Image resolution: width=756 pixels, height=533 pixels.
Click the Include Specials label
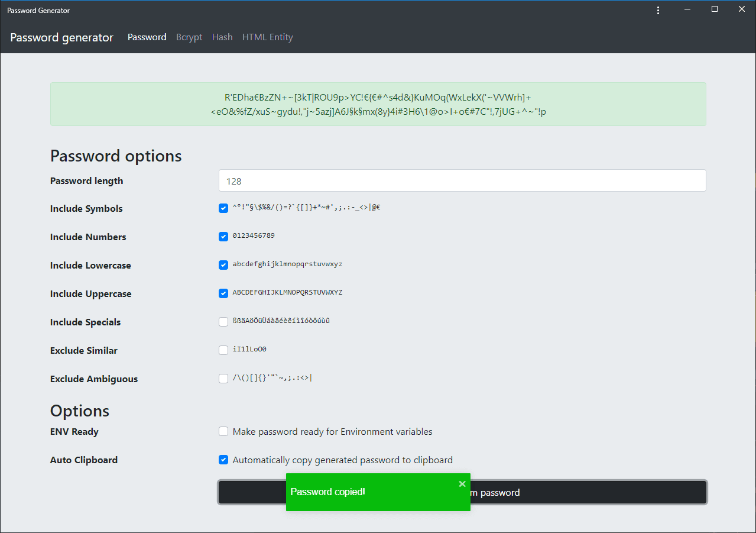85,322
